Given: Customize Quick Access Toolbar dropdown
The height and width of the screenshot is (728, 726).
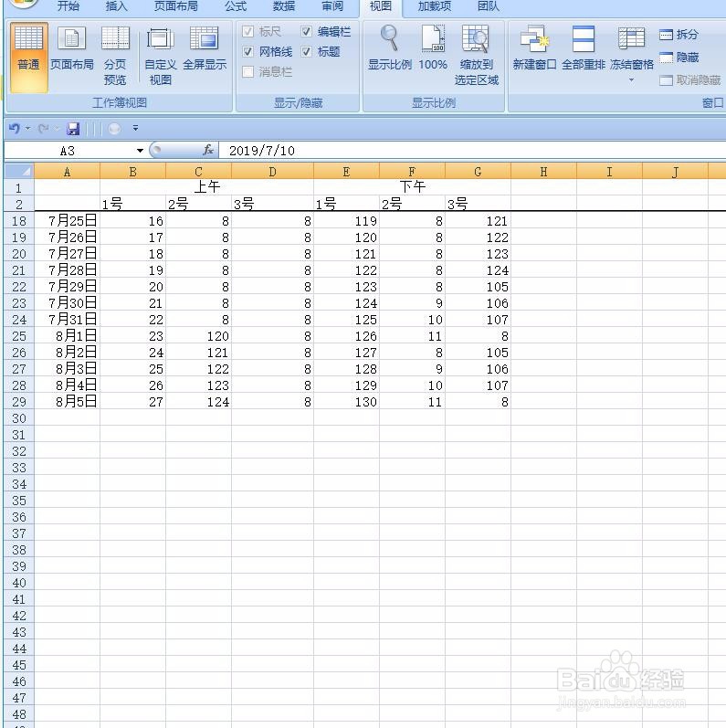Looking at the screenshot, I should [x=135, y=128].
